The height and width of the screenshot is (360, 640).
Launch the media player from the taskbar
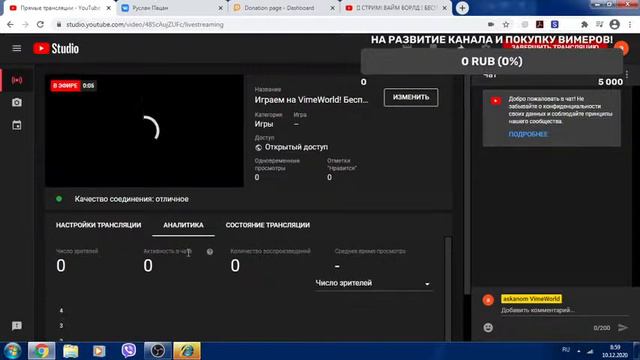point(99,351)
